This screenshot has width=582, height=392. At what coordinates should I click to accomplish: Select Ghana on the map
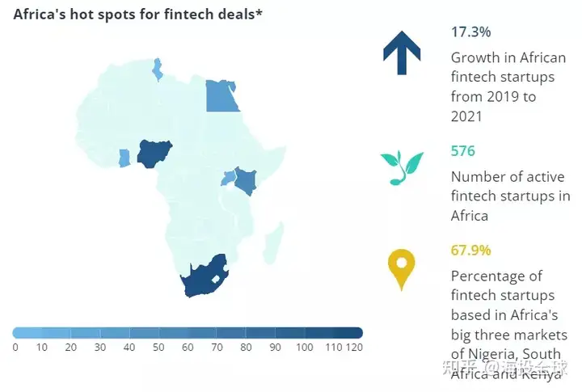[124, 158]
